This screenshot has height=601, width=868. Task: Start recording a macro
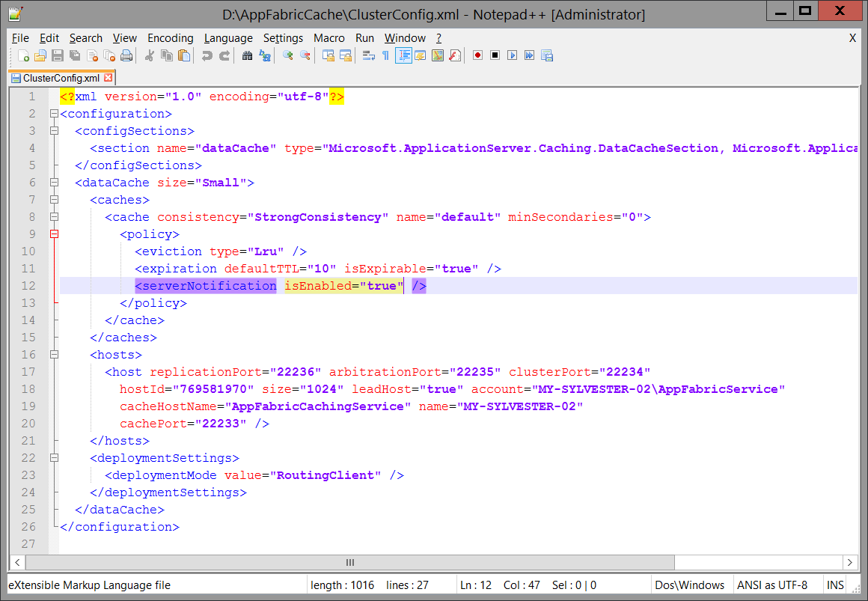[x=476, y=55]
